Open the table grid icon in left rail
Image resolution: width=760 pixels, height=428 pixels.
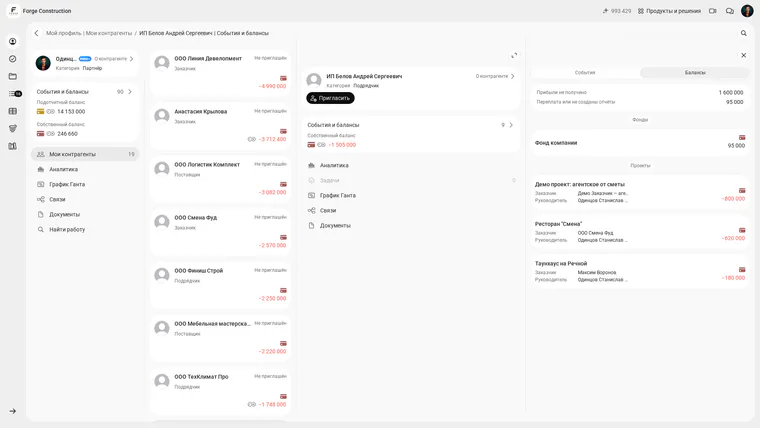point(13,111)
